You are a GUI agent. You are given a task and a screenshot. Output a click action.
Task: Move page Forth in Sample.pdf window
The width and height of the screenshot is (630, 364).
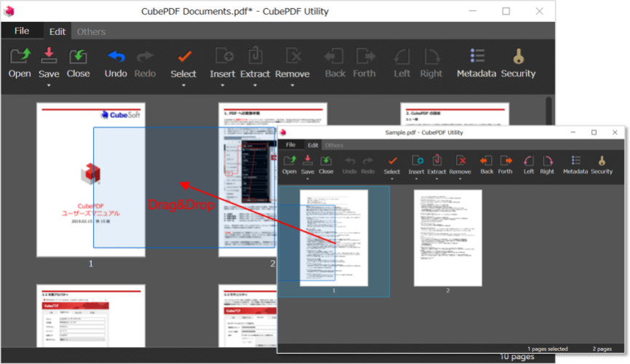click(505, 161)
